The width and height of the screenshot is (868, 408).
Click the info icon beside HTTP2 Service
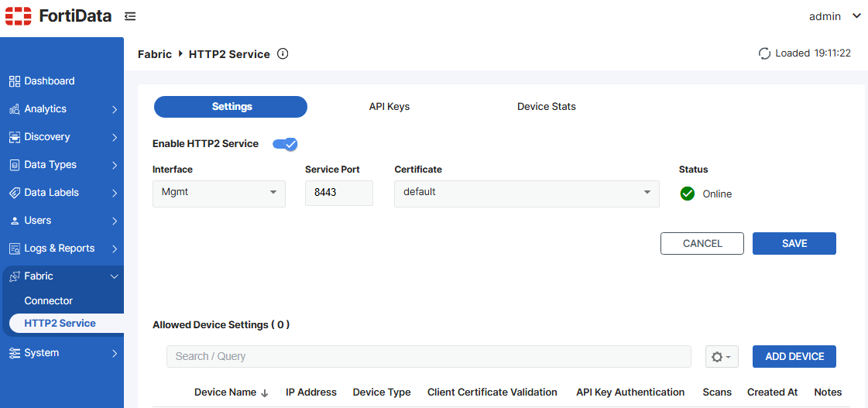coord(283,54)
